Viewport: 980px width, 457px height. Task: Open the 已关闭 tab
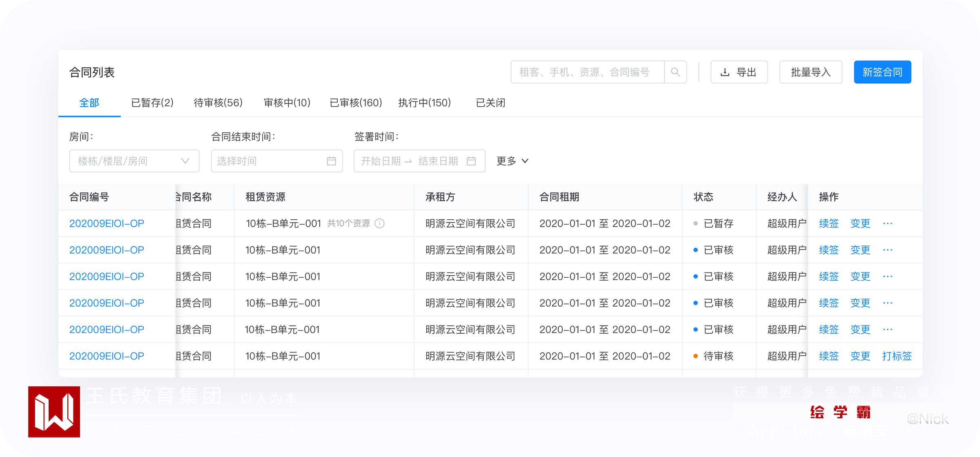click(x=490, y=103)
